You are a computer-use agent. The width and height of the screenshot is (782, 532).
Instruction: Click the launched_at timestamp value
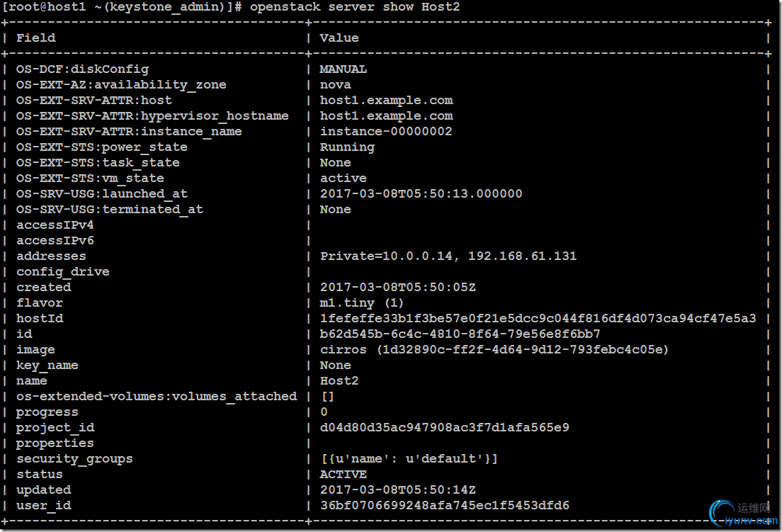pyautogui.click(x=421, y=193)
